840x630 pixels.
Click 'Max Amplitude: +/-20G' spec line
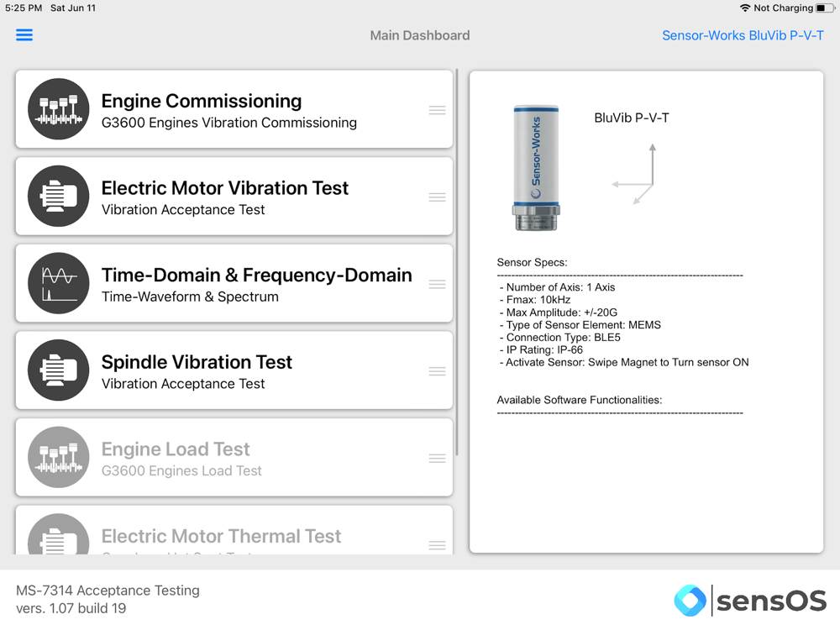pyautogui.click(x=559, y=312)
